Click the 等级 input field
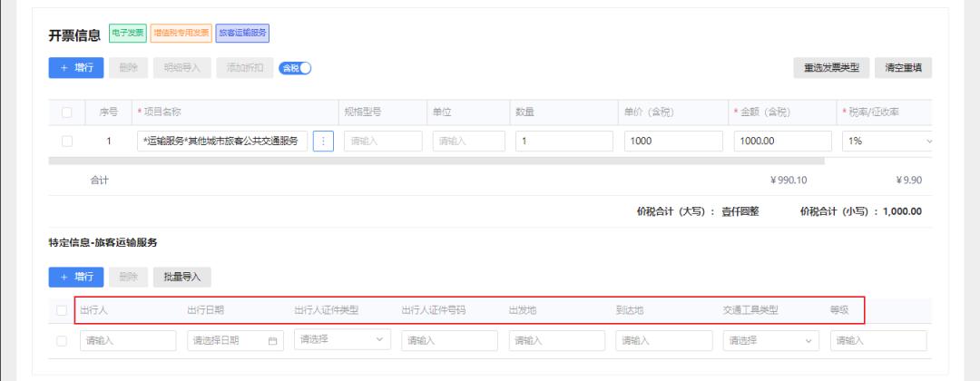 (878, 341)
